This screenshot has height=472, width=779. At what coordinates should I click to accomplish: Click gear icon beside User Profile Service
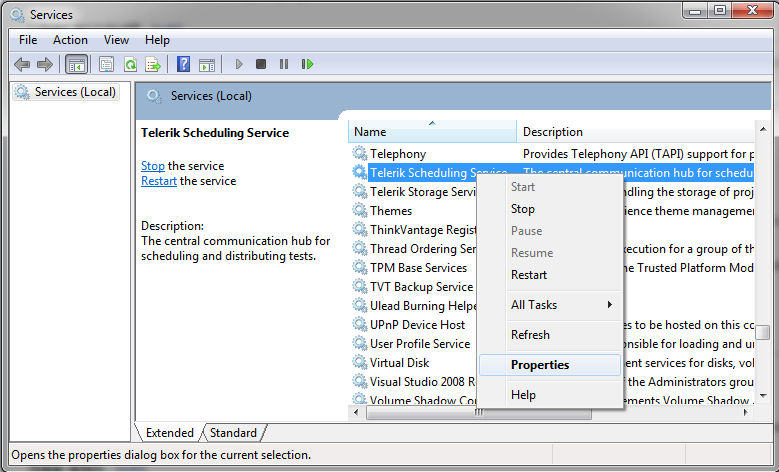[359, 343]
